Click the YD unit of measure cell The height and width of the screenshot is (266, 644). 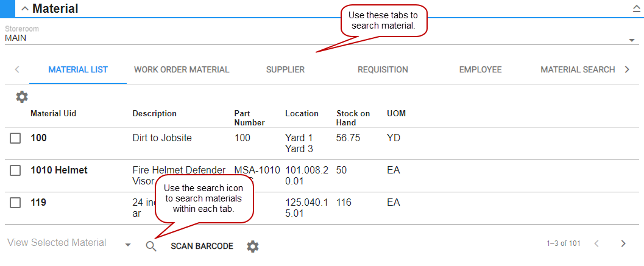tap(394, 138)
